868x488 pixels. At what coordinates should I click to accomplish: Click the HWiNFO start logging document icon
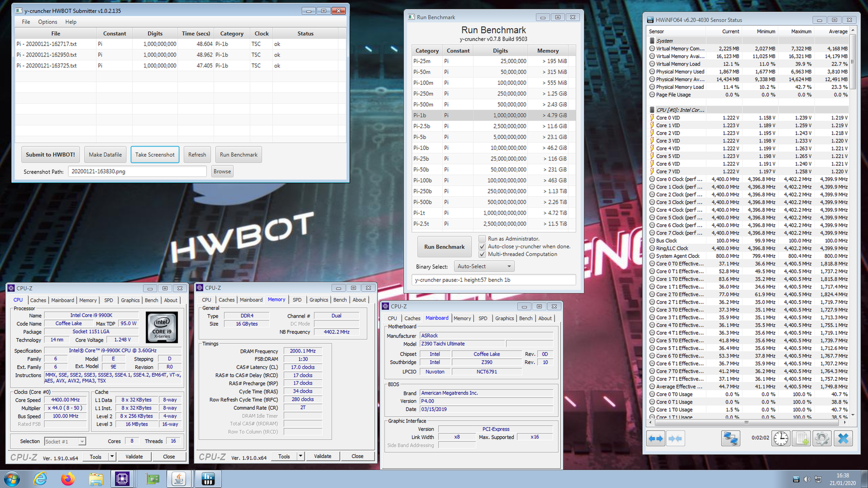[801, 438]
